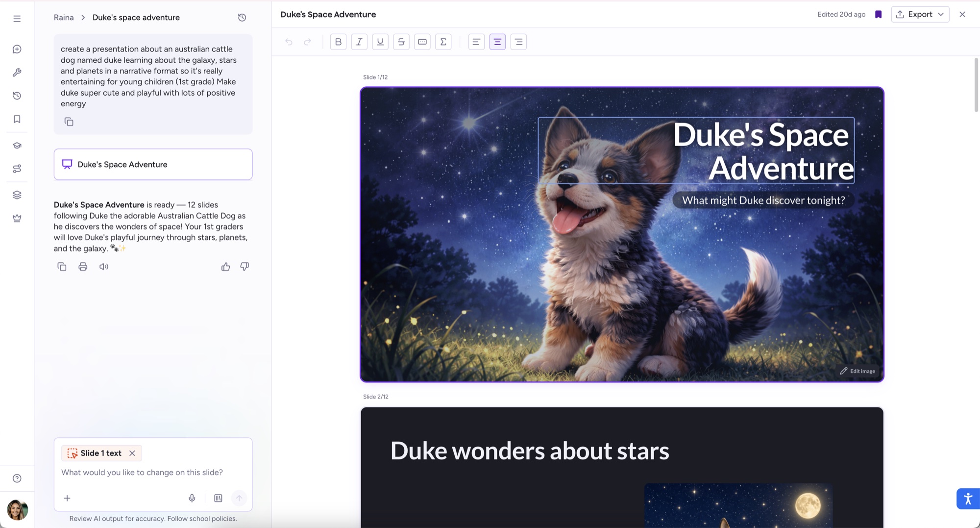Toggle strikethrough formatting
Image resolution: width=980 pixels, height=528 pixels.
pos(401,42)
